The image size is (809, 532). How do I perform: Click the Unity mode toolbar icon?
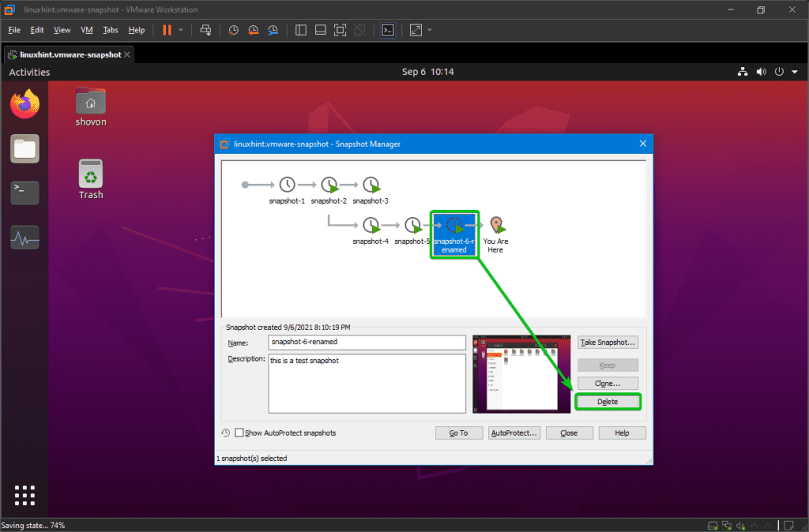(359, 30)
